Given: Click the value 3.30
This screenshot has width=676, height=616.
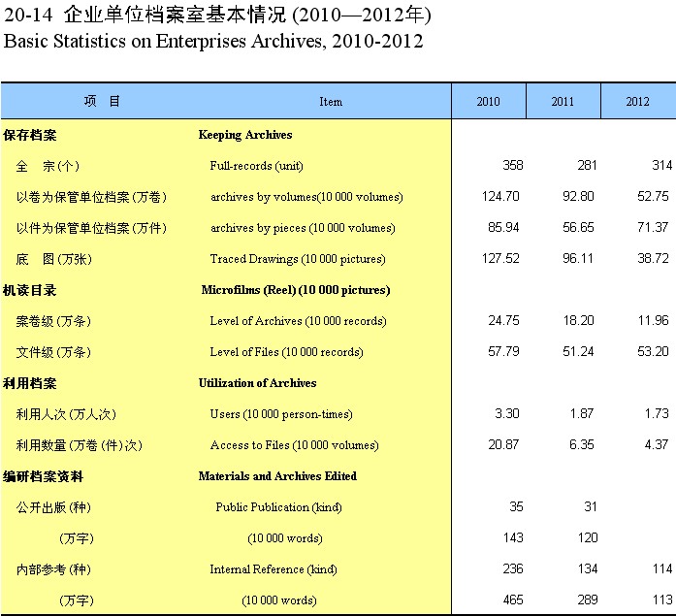Looking at the screenshot, I should (507, 413).
